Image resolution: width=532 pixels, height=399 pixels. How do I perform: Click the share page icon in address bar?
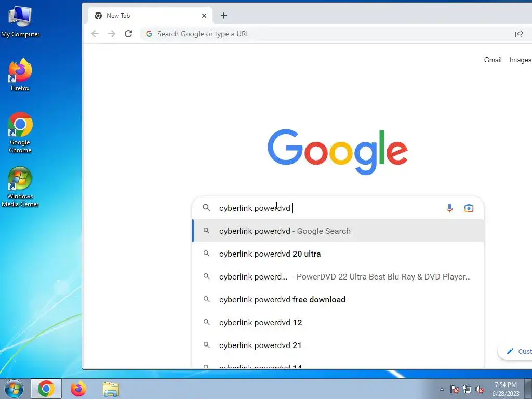tap(519, 34)
